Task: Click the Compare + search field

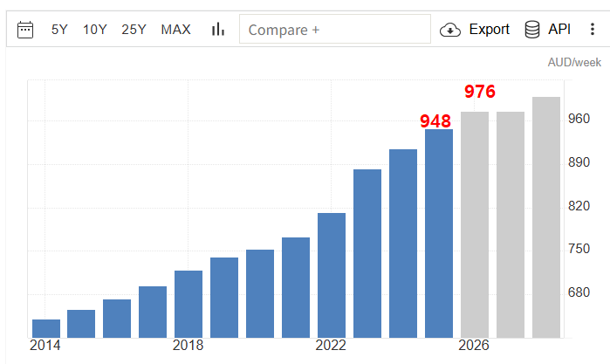Action: point(334,30)
